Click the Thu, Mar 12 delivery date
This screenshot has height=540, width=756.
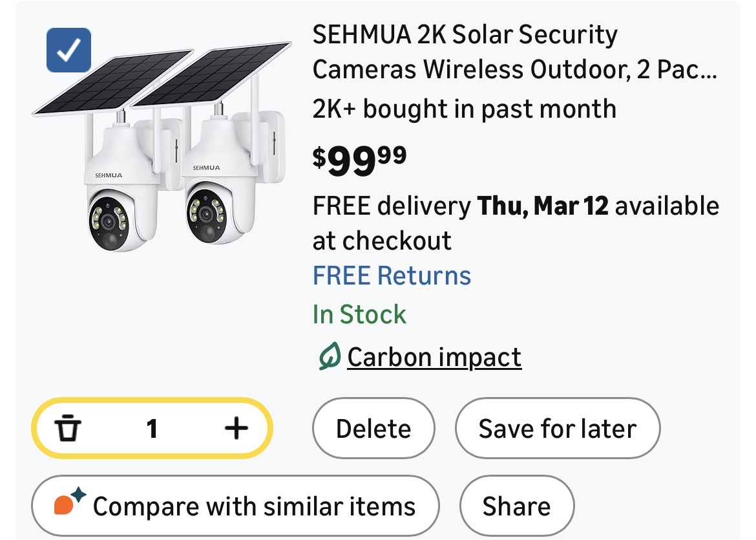coord(543,206)
